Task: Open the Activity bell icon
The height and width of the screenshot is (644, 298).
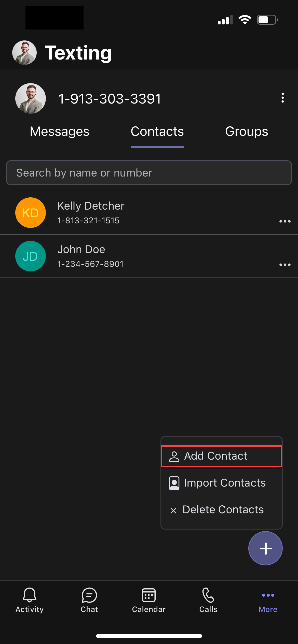Action: 30,595
